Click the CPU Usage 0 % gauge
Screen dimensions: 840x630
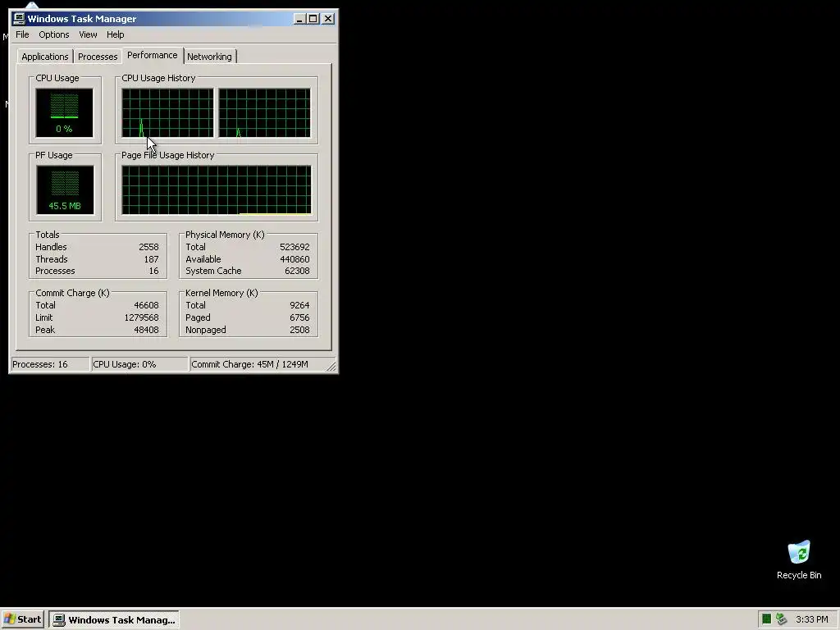pyautogui.click(x=64, y=113)
